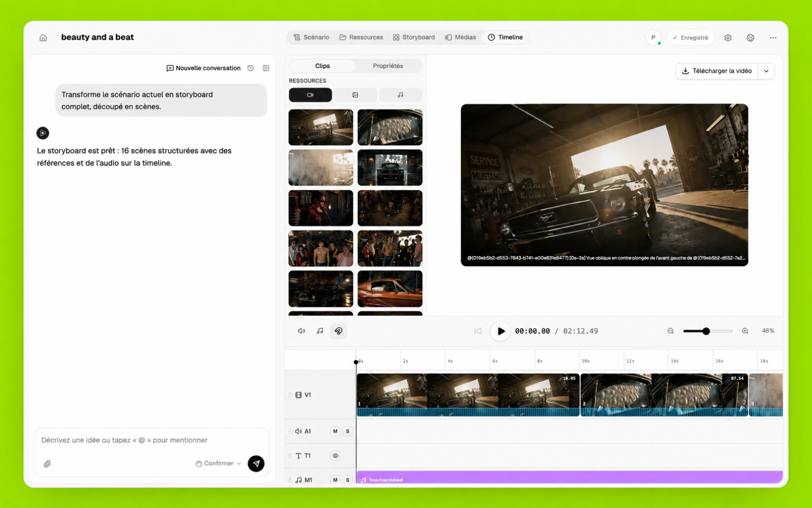812x508 pixels.
Task: Focus the chat idea input field
Action: (151, 440)
